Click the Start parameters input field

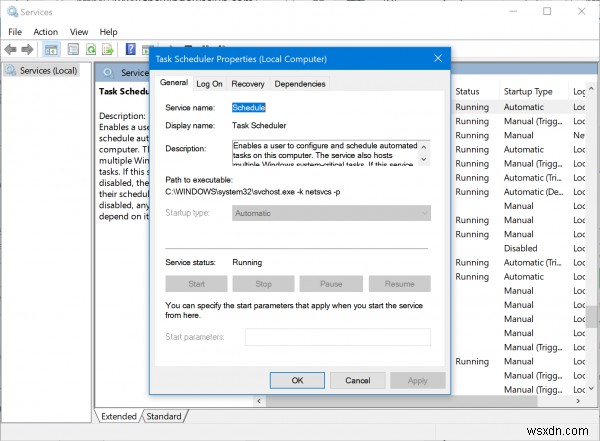tap(338, 337)
